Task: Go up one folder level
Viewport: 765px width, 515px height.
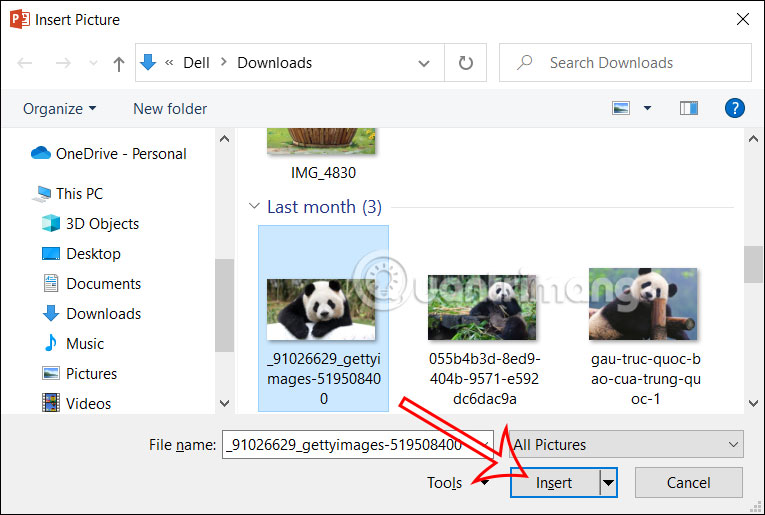Action: (x=119, y=63)
